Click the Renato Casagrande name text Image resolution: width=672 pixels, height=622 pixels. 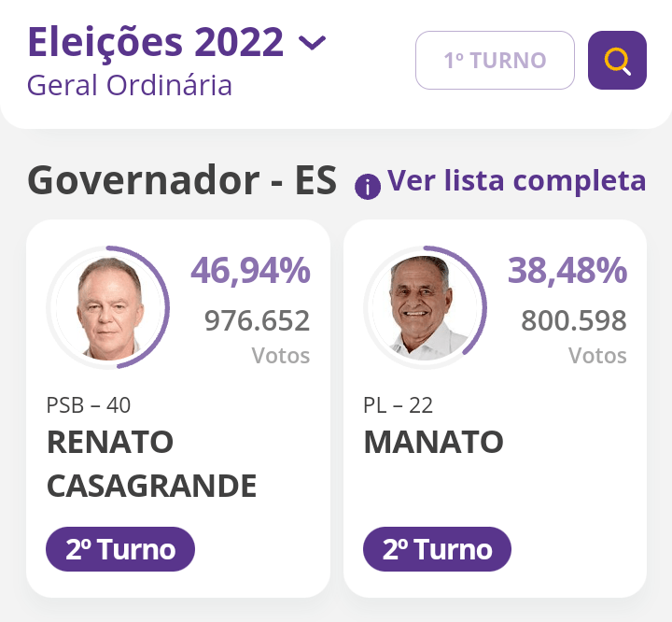point(151,463)
